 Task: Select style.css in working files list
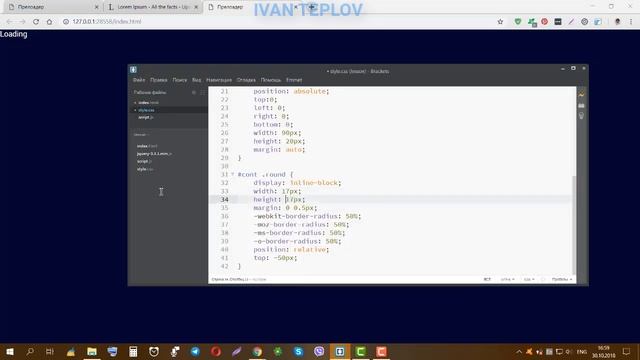pos(146,110)
